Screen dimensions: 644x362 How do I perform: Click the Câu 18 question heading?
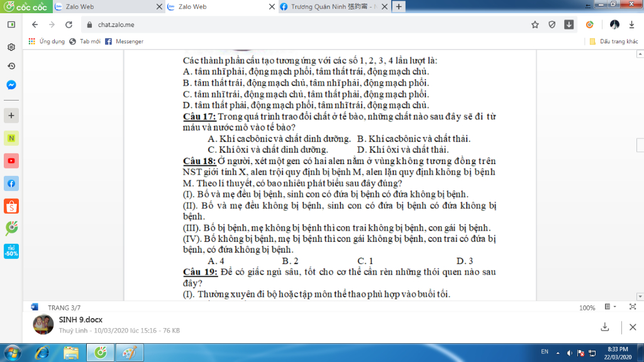(199, 161)
